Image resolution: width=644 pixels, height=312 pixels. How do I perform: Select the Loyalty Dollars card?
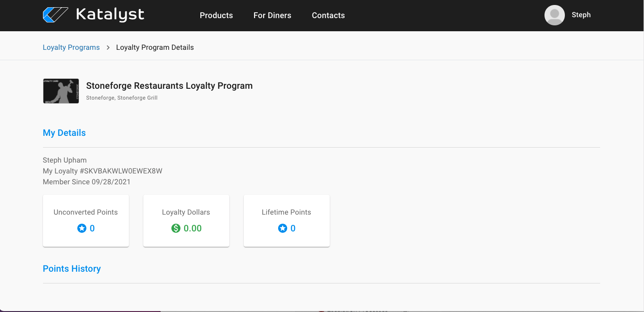pos(186,221)
